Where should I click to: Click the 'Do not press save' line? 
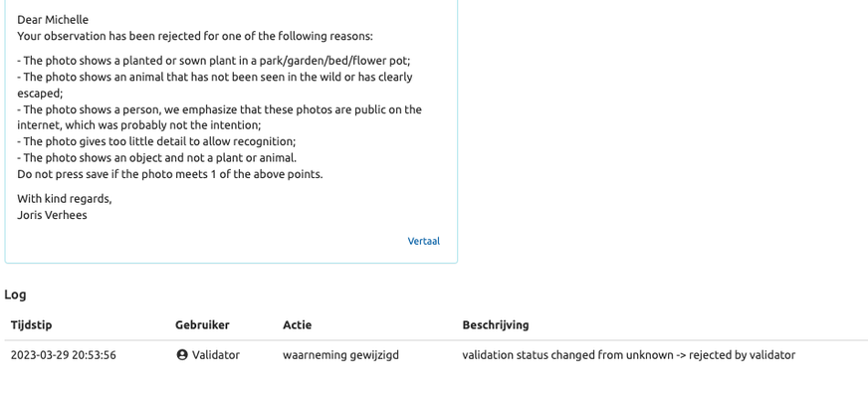coord(170,174)
